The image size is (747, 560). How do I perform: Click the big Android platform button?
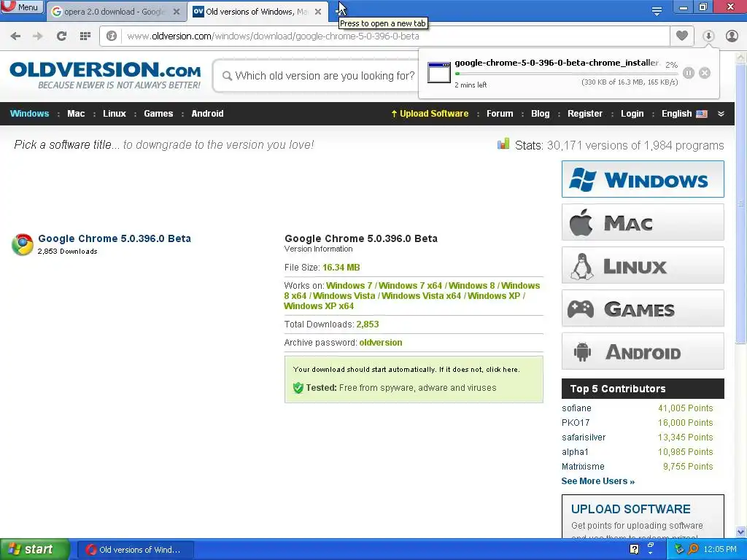point(643,351)
